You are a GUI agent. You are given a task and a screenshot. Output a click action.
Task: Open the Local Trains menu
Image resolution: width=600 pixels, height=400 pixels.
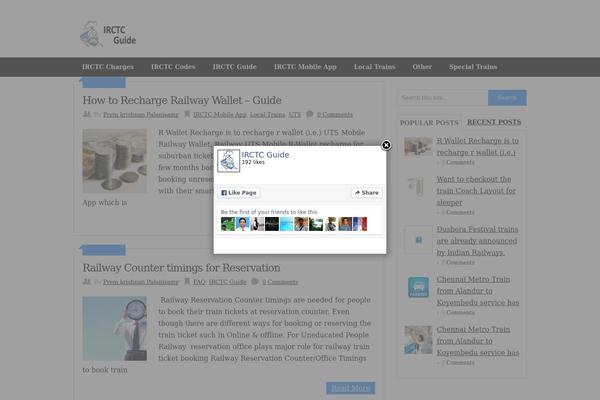374,67
